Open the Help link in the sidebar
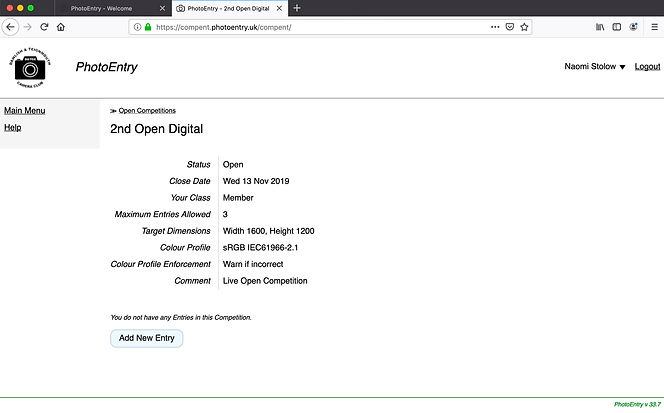This screenshot has height=413, width=664. point(12,128)
